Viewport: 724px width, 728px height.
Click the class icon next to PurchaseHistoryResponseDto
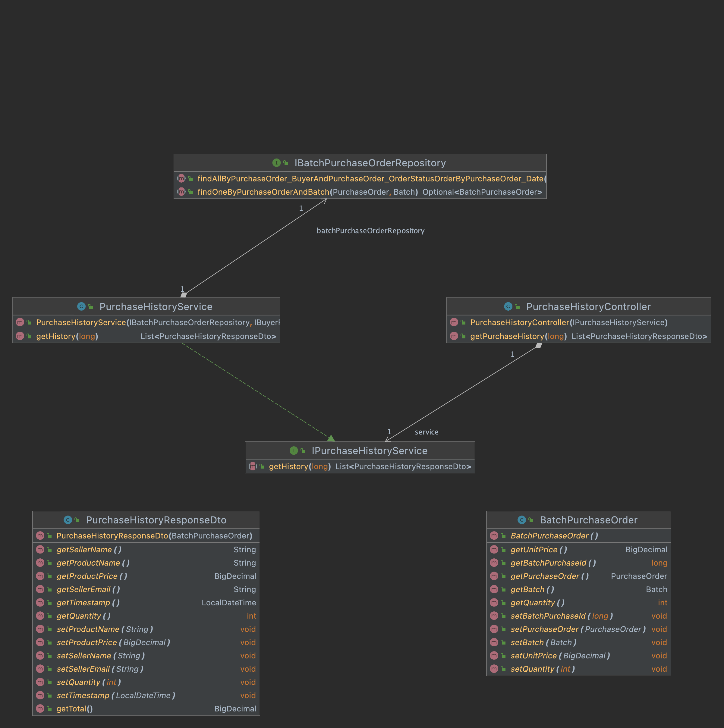coord(68,519)
